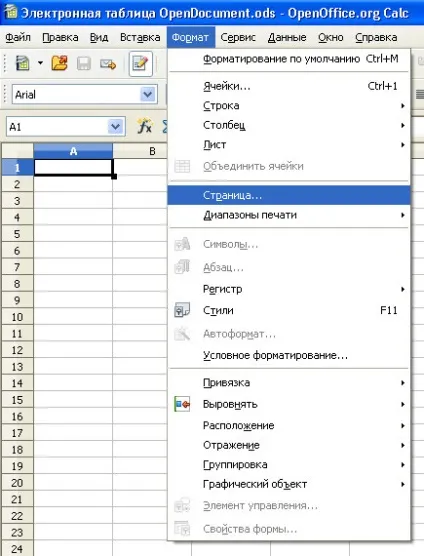Select Ячейки... in the Format menu
424x556 pixels.
coord(289,86)
